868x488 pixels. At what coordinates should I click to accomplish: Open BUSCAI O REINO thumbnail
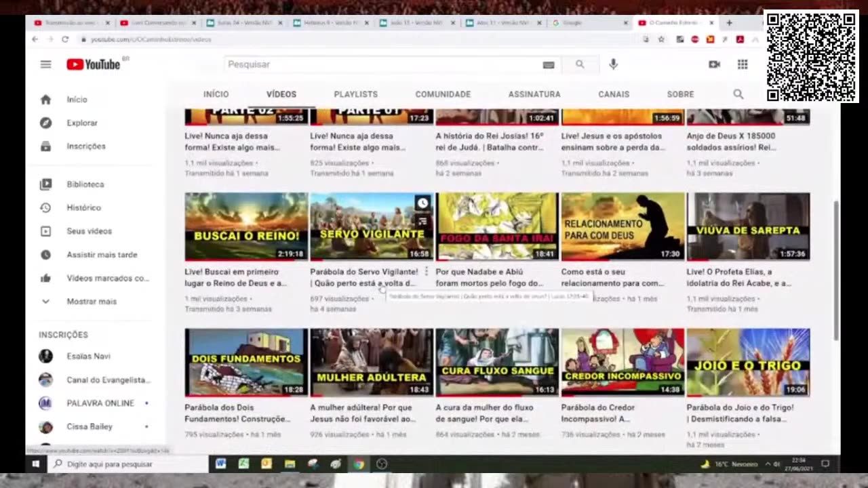246,227
